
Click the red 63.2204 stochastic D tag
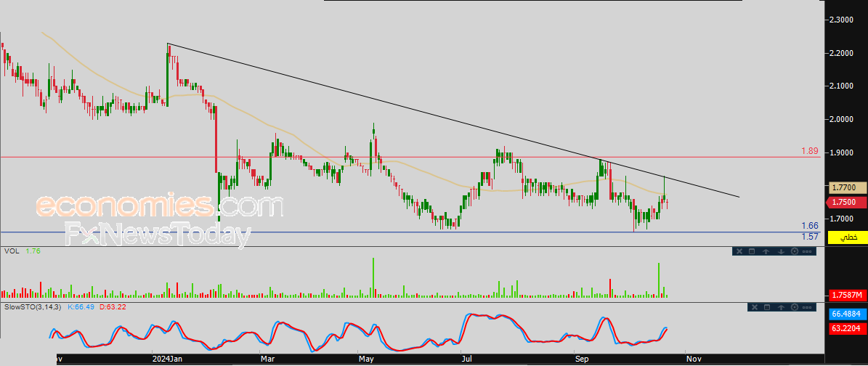pyautogui.click(x=847, y=328)
